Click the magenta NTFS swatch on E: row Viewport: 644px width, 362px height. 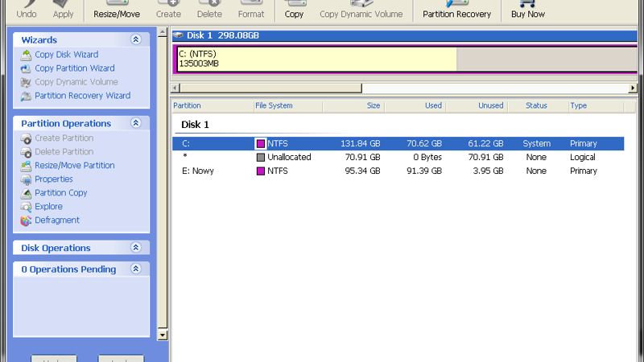260,171
